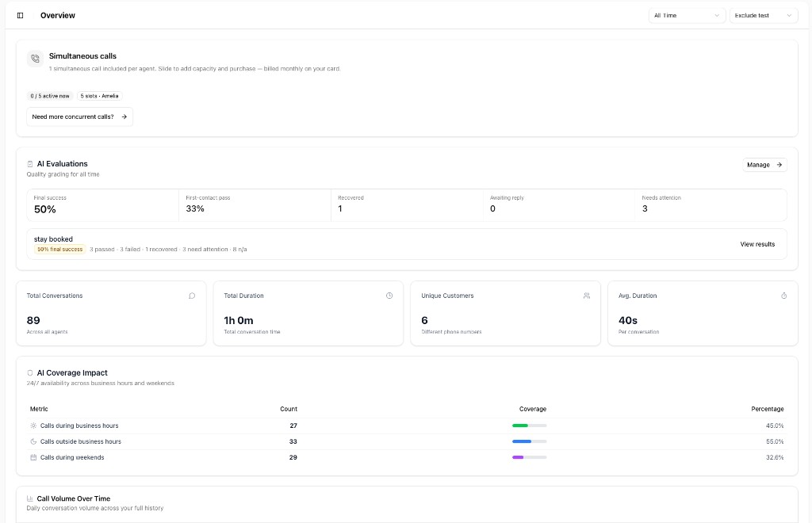Click the arrow icon in the Manage button
812x523 pixels.
click(779, 165)
